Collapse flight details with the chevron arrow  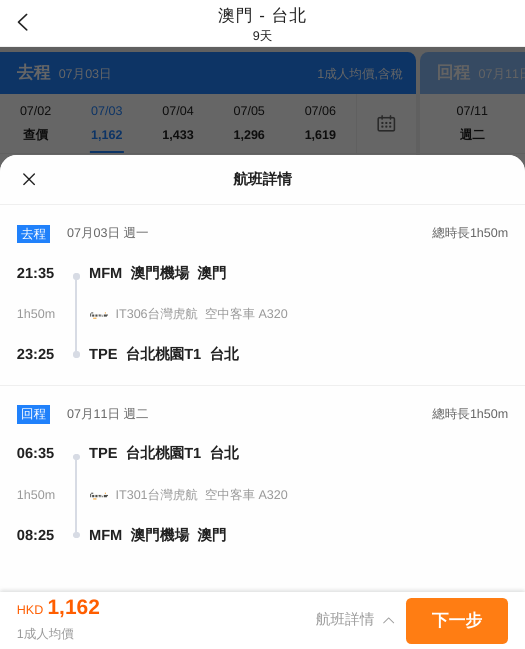click(388, 620)
